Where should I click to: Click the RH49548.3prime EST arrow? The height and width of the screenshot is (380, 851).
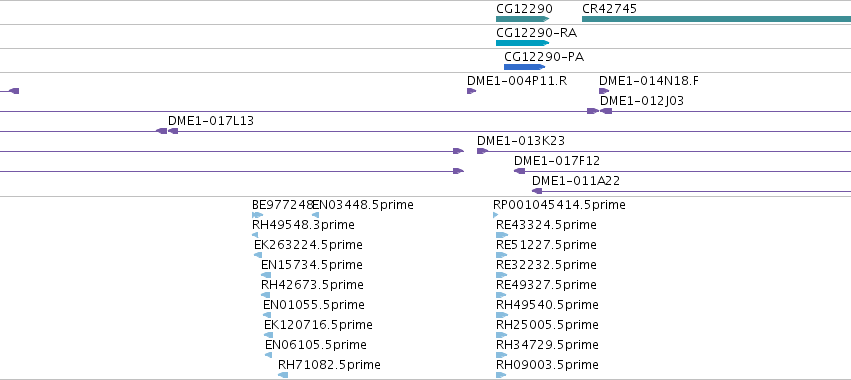point(255,235)
